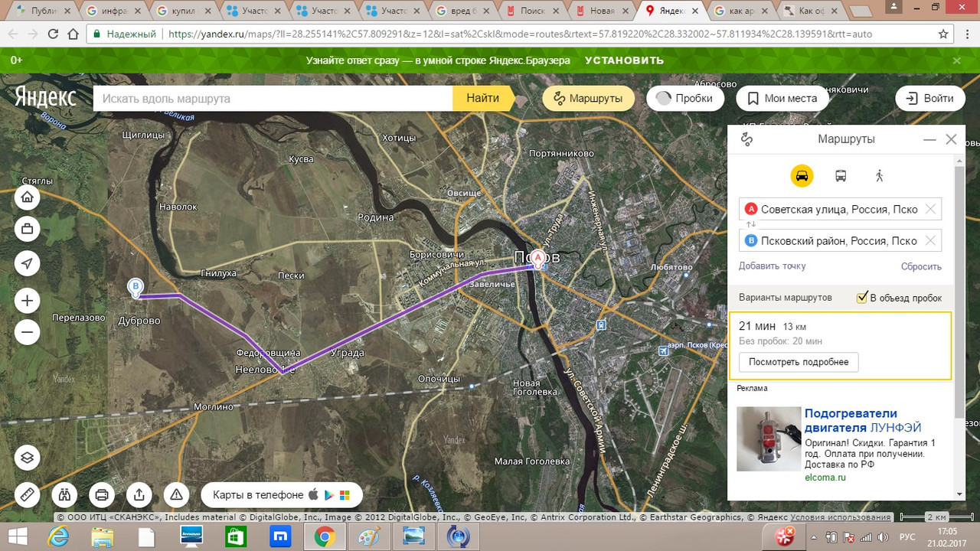
Task: Open File Explorer from the taskbar
Action: (x=102, y=536)
